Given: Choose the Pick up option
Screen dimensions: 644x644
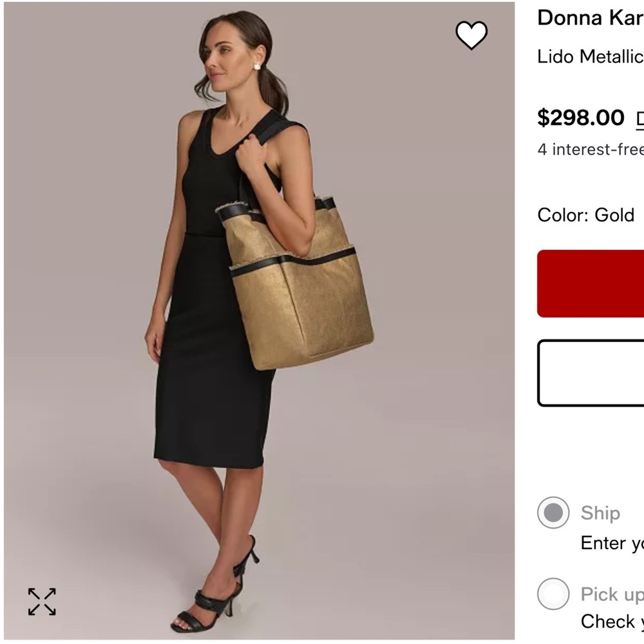Looking at the screenshot, I should [553, 594].
